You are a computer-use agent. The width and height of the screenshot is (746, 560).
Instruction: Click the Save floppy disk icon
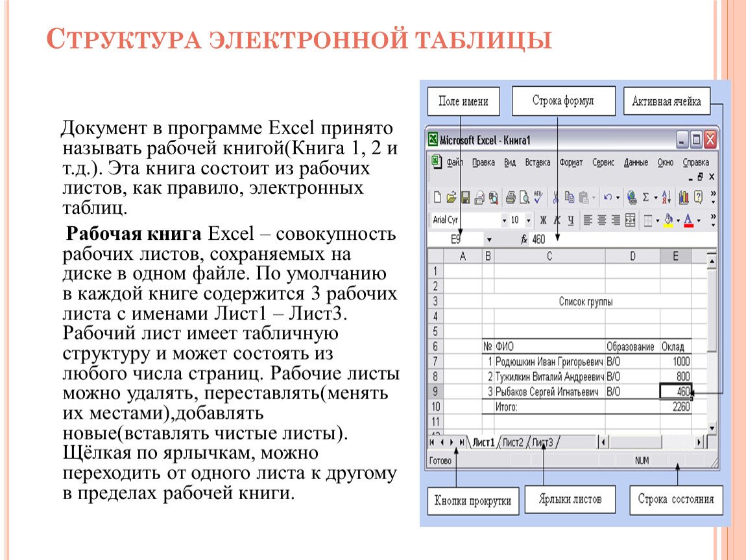(x=464, y=197)
